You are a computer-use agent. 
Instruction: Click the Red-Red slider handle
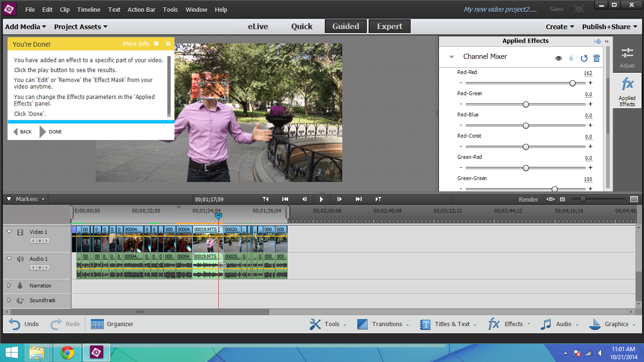[x=572, y=83]
